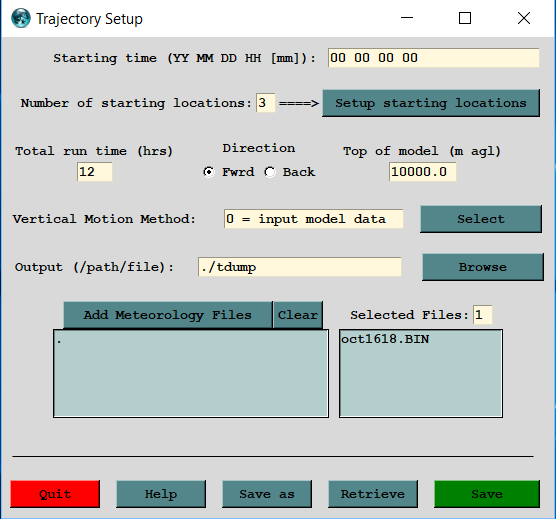Click the Vertical Motion Method field

coord(313,219)
